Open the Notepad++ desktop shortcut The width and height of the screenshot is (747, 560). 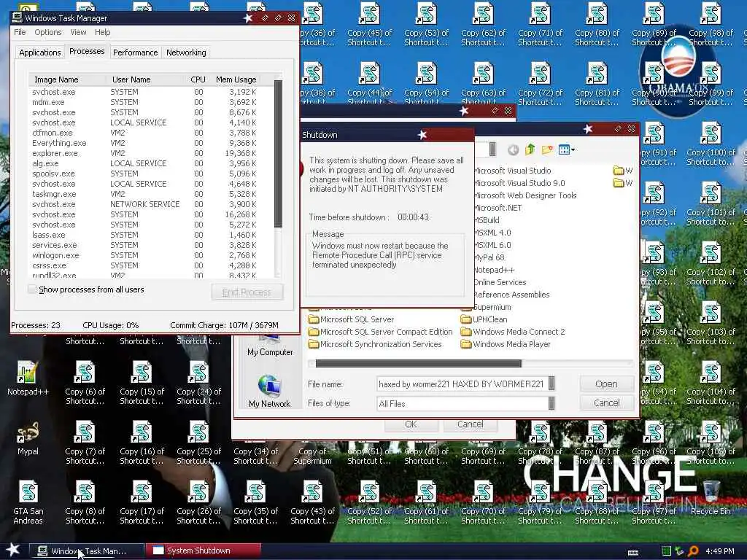[28, 378]
